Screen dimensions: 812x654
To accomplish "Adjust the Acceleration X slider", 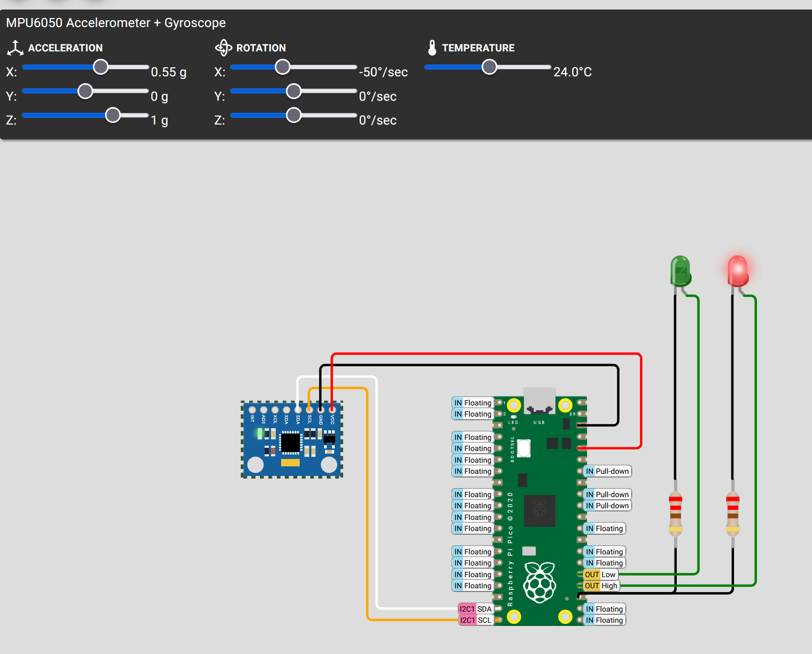I will point(85,67).
